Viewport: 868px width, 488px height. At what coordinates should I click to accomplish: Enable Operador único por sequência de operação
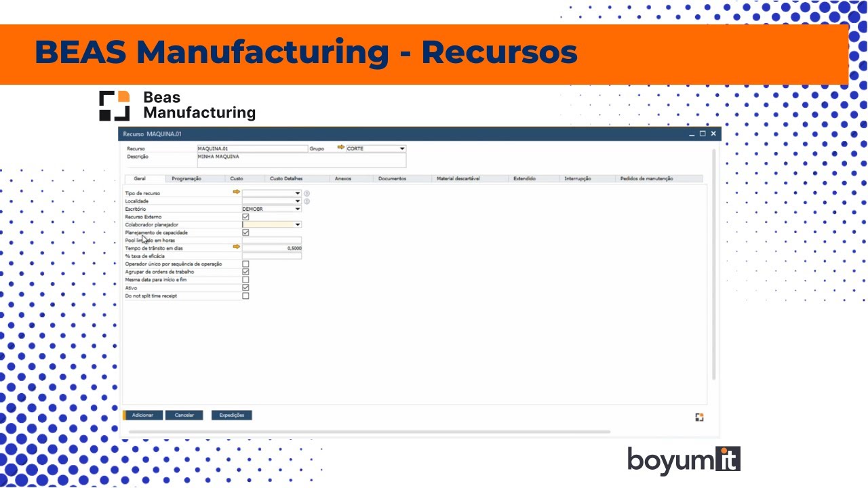(x=245, y=264)
